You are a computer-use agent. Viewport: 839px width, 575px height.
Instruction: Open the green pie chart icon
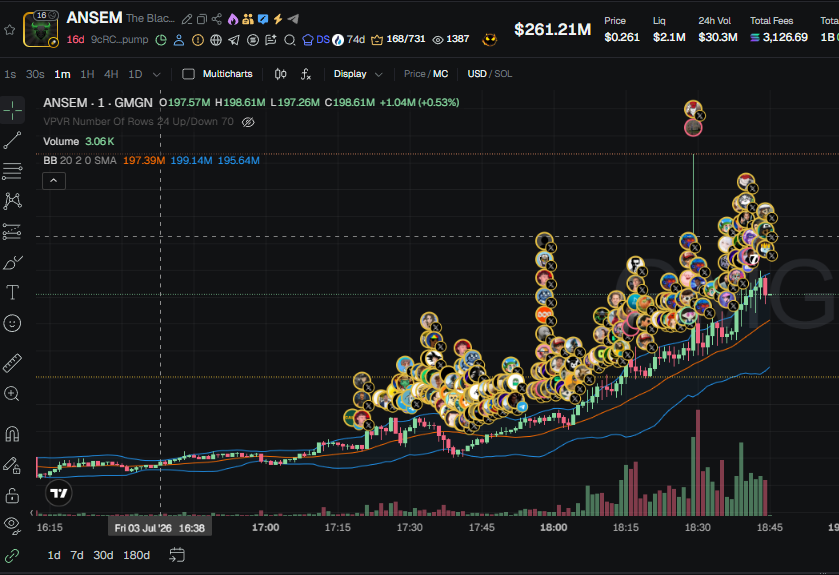click(161, 40)
